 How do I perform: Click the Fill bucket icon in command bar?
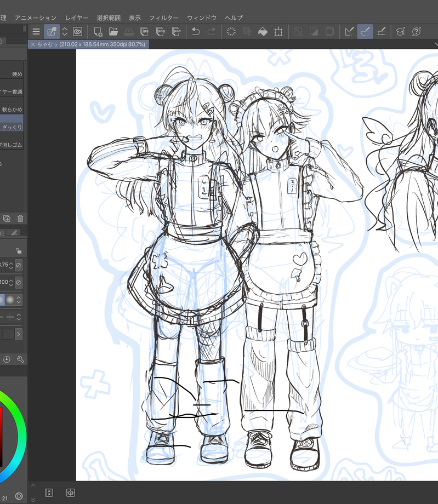tap(263, 32)
